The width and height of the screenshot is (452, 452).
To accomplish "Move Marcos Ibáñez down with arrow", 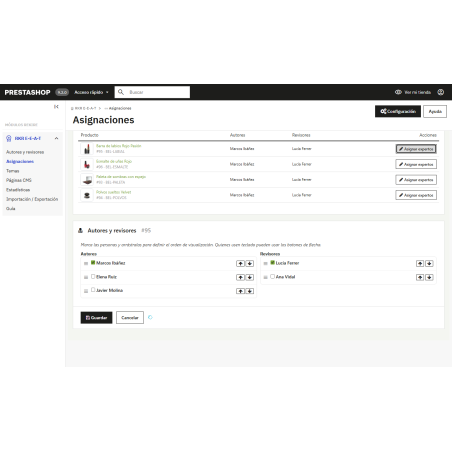I will (x=250, y=264).
